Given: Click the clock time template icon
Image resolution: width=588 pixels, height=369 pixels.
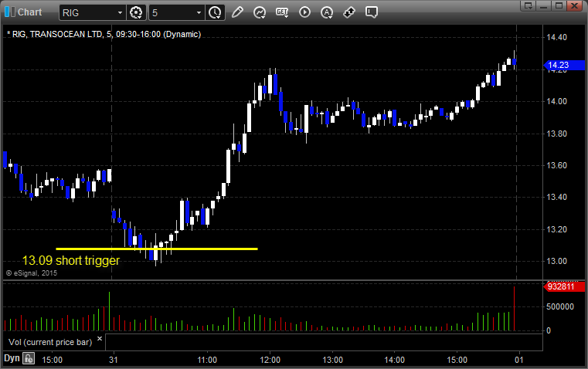Looking at the screenshot, I should (215, 12).
